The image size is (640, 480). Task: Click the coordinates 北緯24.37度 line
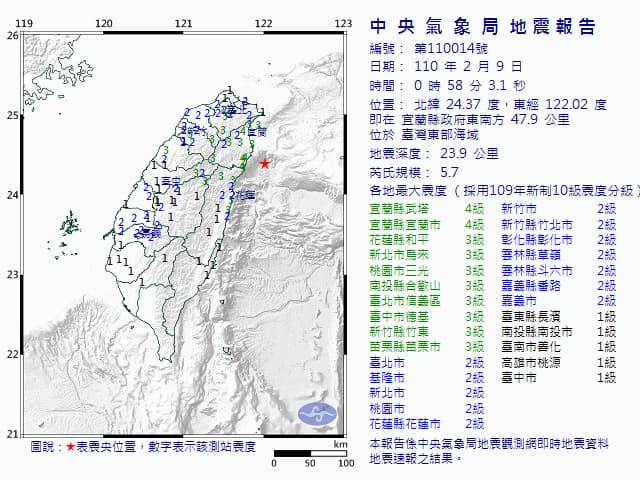489,104
